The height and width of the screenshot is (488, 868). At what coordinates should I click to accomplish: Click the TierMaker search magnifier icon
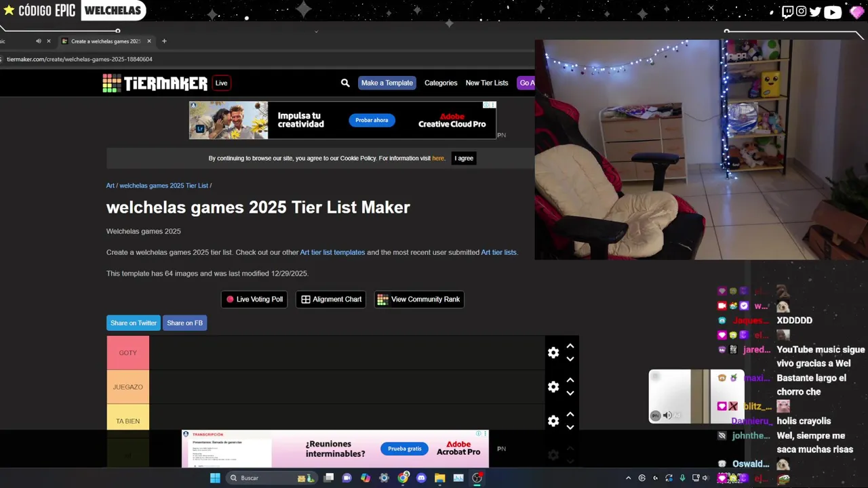click(345, 83)
